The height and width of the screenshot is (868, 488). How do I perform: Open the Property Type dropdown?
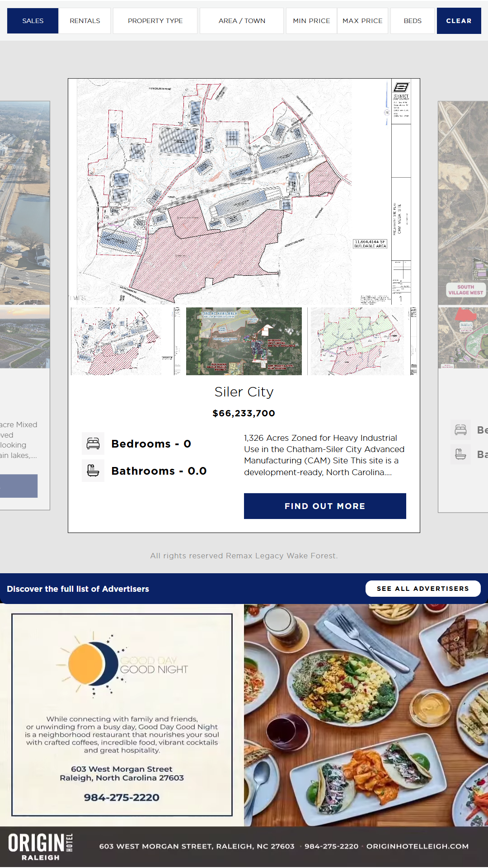click(155, 21)
